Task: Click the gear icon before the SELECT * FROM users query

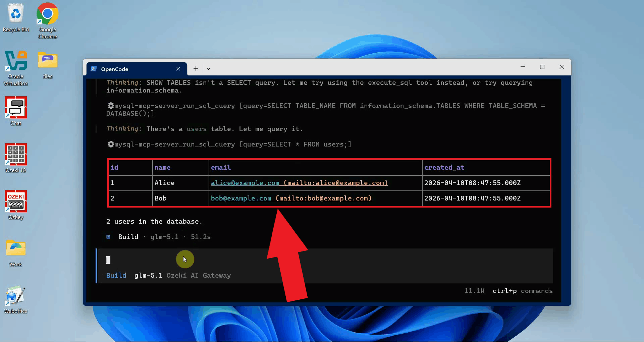Action: (110, 144)
